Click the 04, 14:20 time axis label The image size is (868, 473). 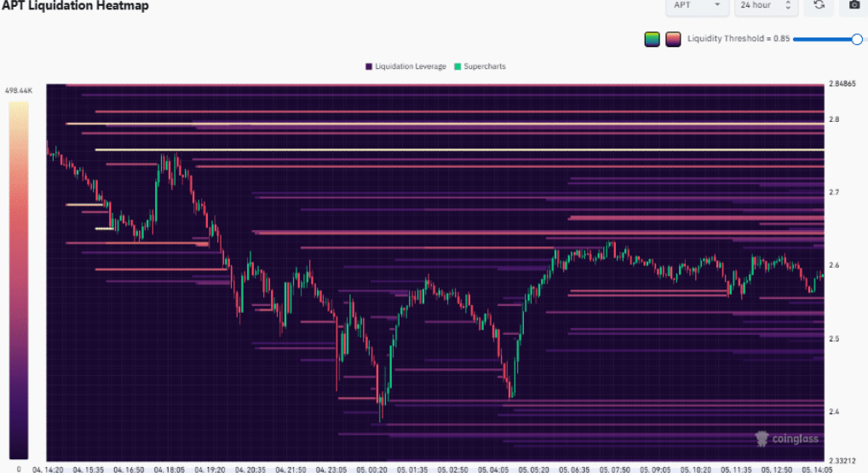point(49,469)
